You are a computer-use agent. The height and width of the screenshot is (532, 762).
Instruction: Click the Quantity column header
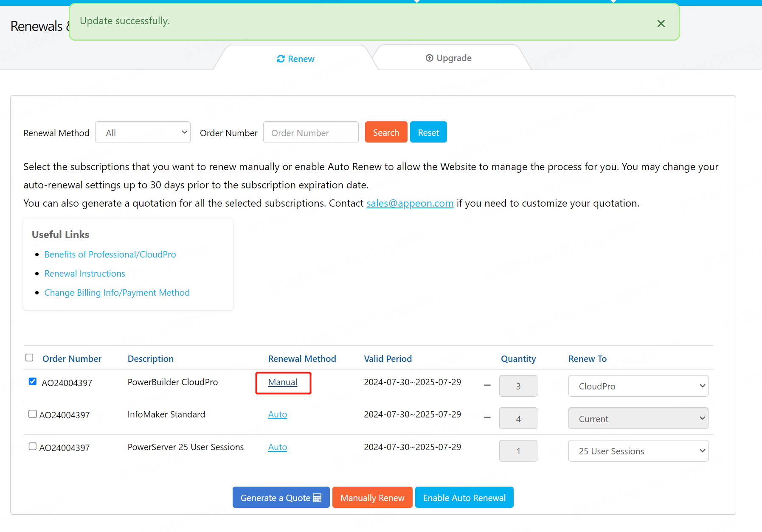click(518, 358)
